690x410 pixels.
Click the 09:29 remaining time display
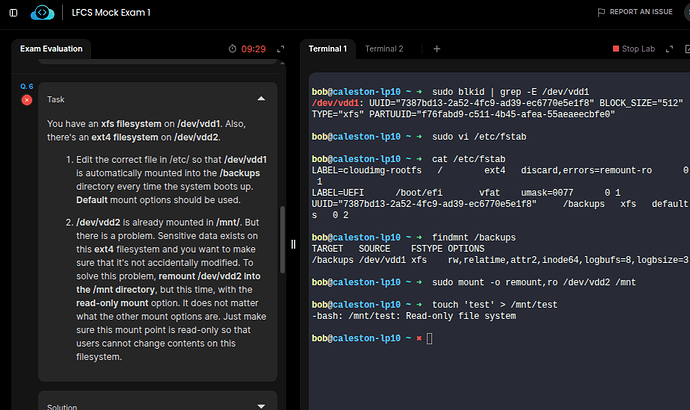click(253, 48)
